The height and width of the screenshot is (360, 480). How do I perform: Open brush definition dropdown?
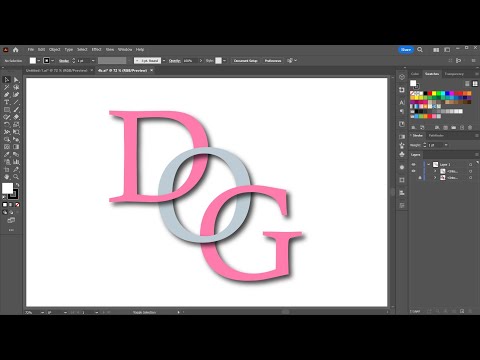point(164,61)
